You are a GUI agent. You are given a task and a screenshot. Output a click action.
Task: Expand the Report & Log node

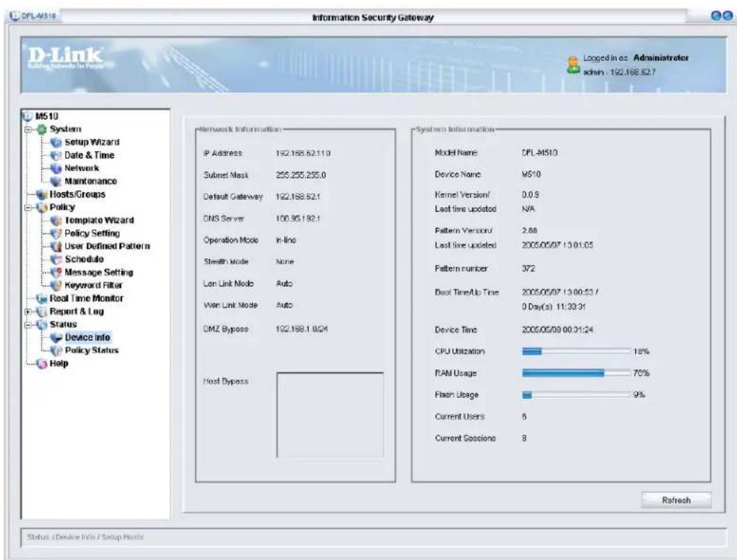[28, 312]
